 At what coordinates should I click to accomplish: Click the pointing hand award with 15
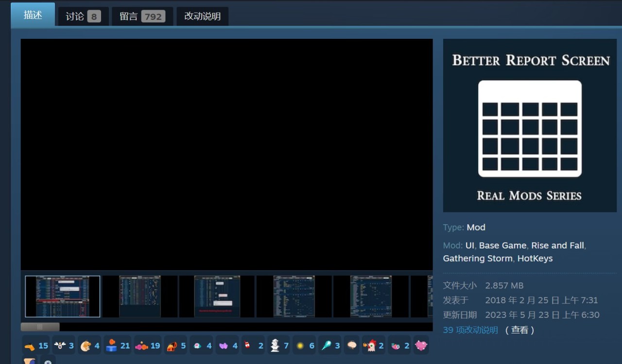(x=36, y=346)
